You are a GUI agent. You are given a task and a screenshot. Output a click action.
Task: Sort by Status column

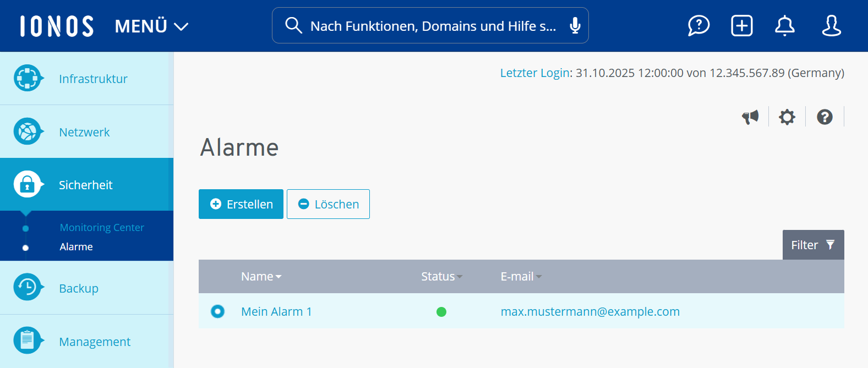[x=442, y=276]
